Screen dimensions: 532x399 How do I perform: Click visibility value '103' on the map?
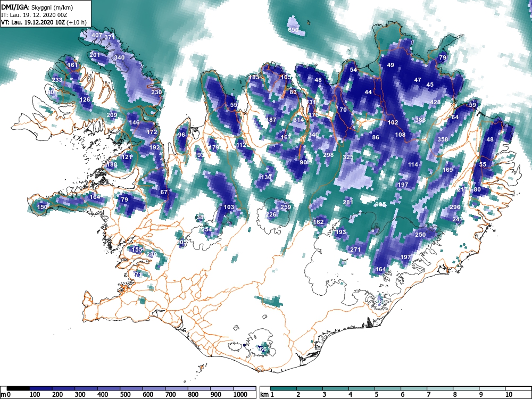(229, 207)
